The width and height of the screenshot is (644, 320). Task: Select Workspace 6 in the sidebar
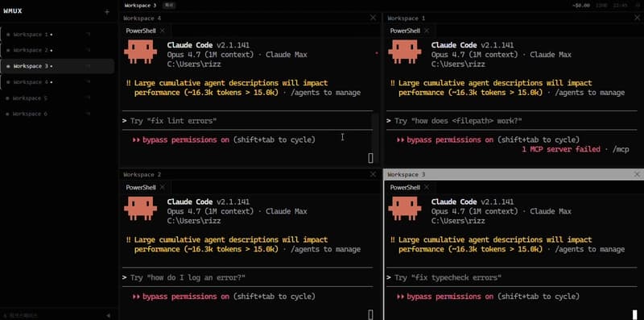[57, 114]
